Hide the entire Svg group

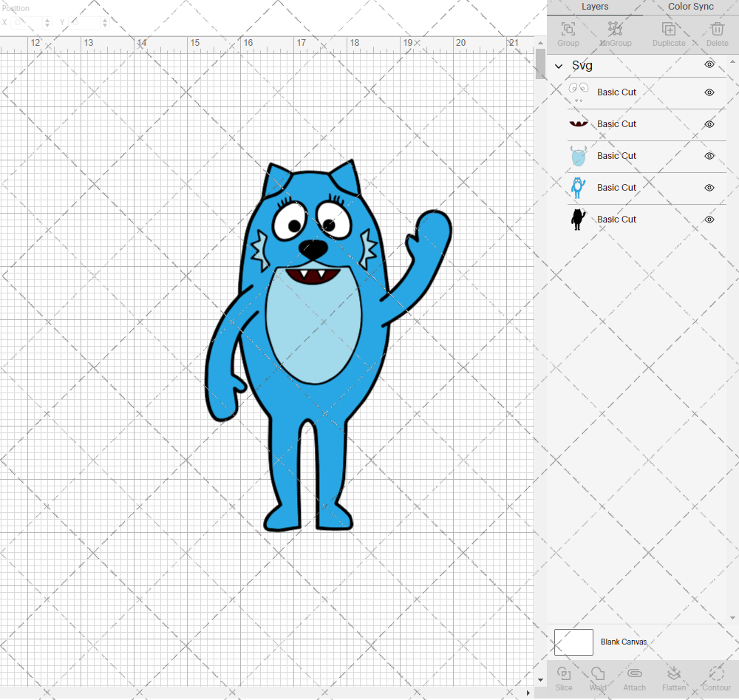pos(709,64)
